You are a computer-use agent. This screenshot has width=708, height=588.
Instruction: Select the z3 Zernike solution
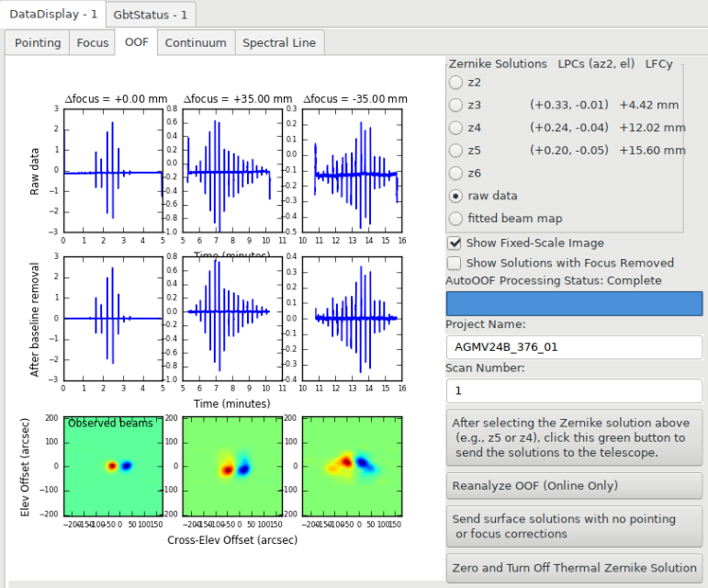[456, 105]
